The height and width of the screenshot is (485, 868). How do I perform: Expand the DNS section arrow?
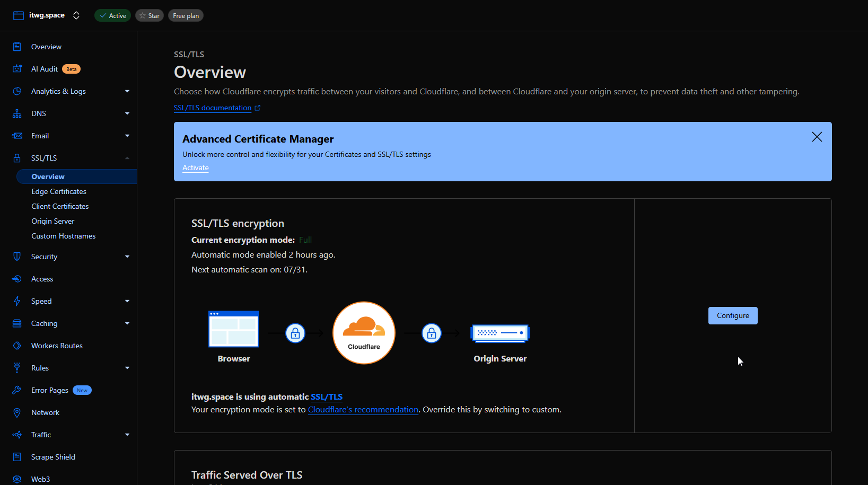click(127, 113)
